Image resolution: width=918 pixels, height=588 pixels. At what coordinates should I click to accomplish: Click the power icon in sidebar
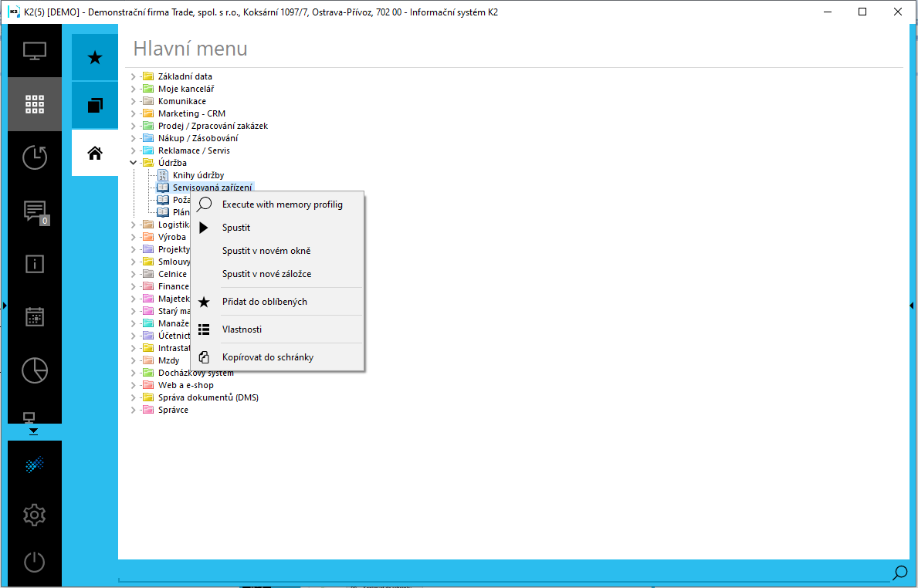[35, 563]
